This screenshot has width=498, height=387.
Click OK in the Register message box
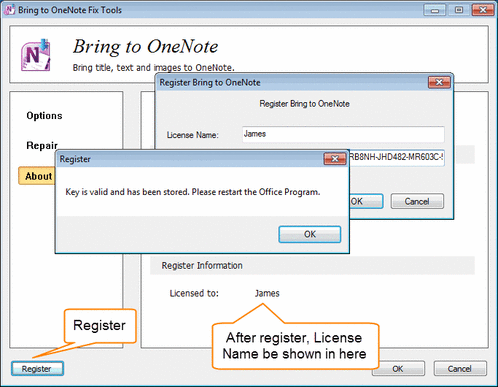pyautogui.click(x=310, y=234)
